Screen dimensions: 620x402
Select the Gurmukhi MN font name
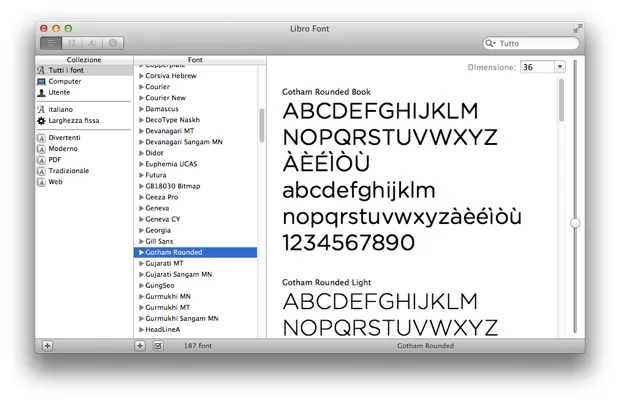point(168,296)
